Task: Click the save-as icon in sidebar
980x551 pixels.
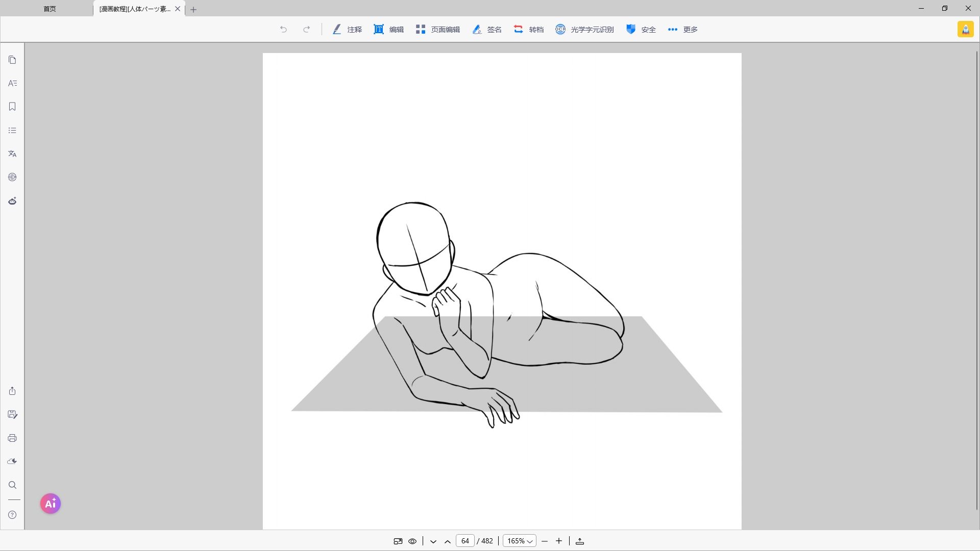Action: pos(12,414)
